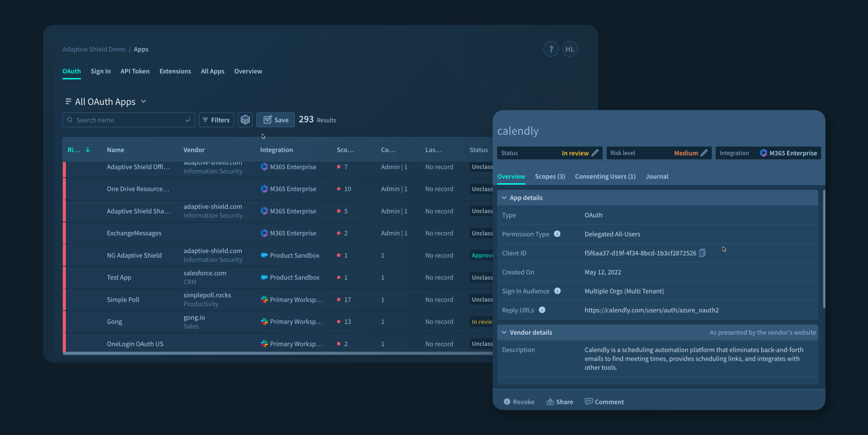
Task: Click the OneLogin OAuth US name
Action: pyautogui.click(x=135, y=344)
